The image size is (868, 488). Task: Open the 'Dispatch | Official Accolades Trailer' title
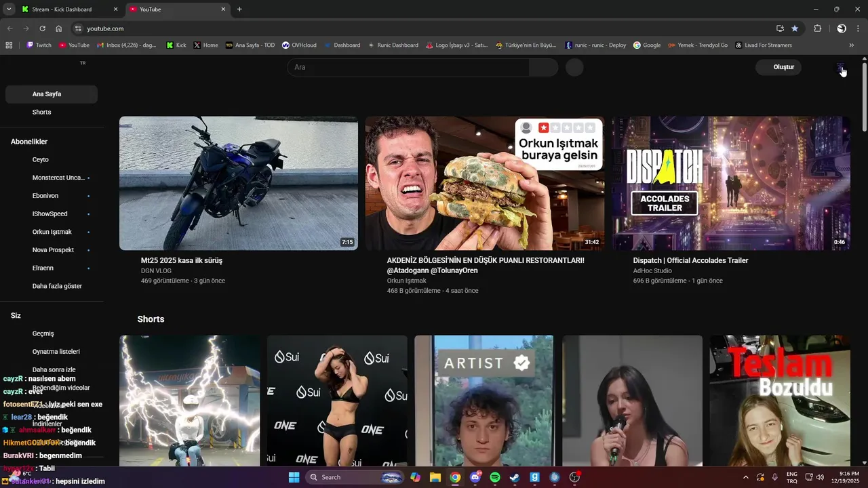tap(690, 260)
